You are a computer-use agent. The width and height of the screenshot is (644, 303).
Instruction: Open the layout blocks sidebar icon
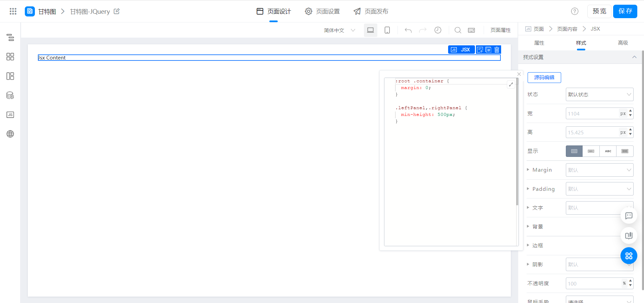point(10,76)
